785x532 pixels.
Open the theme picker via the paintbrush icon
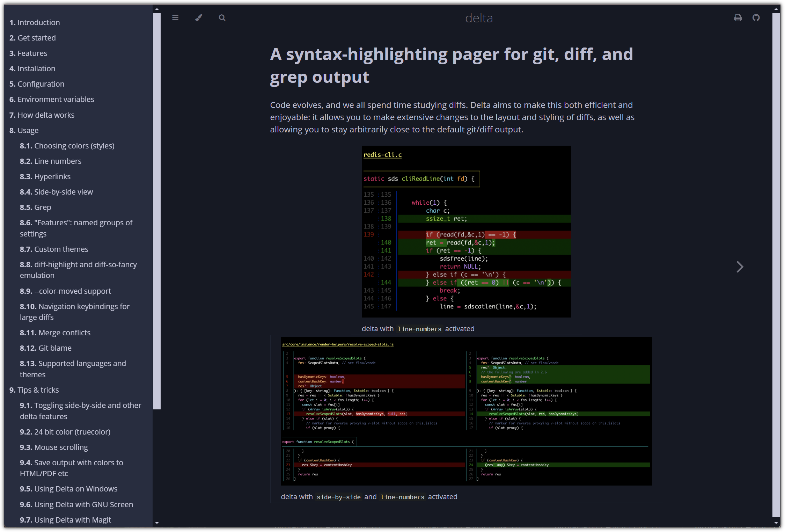[199, 18]
